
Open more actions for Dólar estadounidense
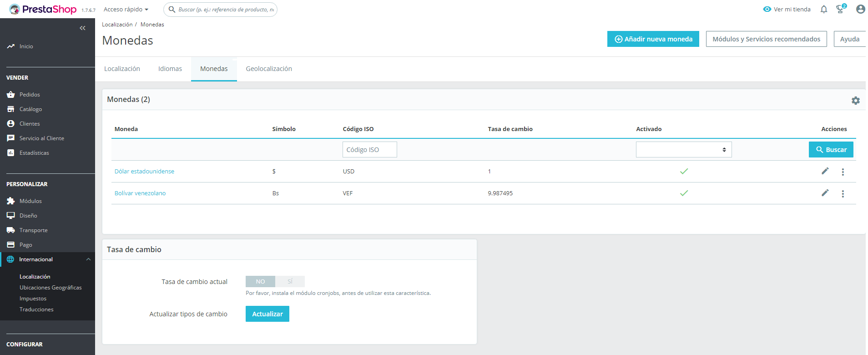pyautogui.click(x=843, y=172)
